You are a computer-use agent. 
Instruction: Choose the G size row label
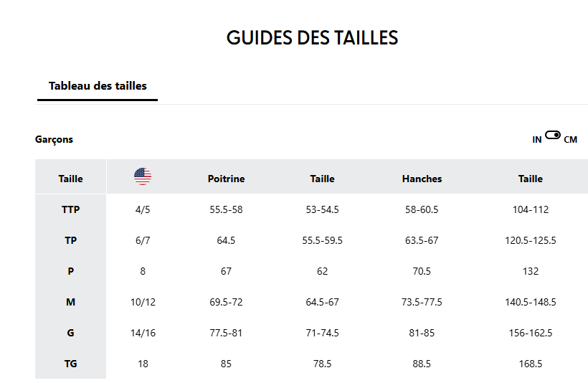coord(70,333)
